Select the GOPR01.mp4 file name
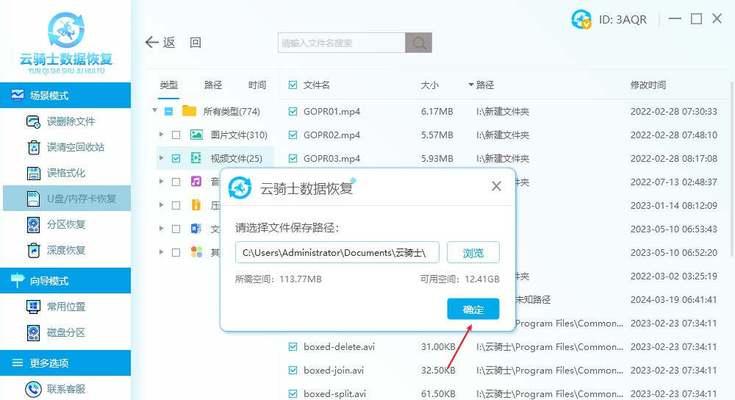The height and width of the screenshot is (400, 735). (x=331, y=112)
